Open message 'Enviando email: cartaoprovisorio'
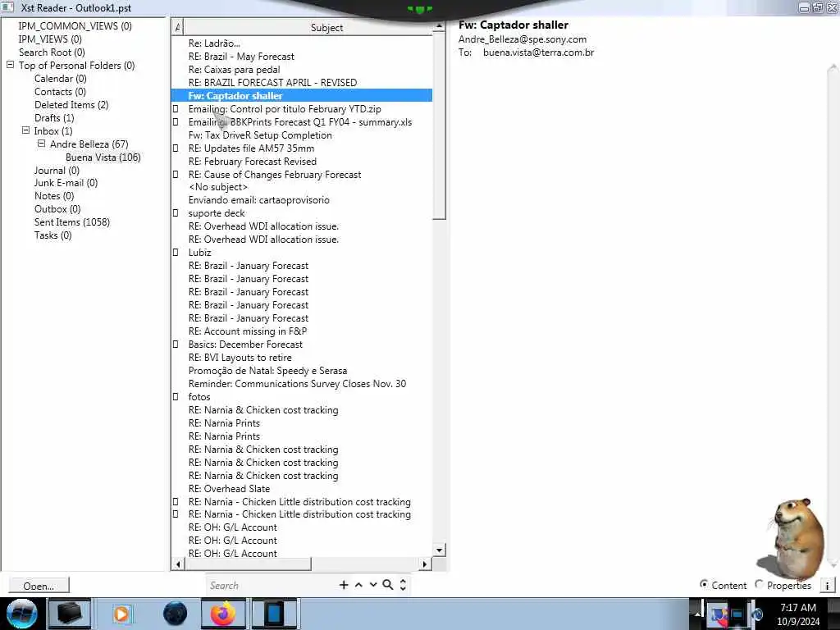 [x=258, y=200]
